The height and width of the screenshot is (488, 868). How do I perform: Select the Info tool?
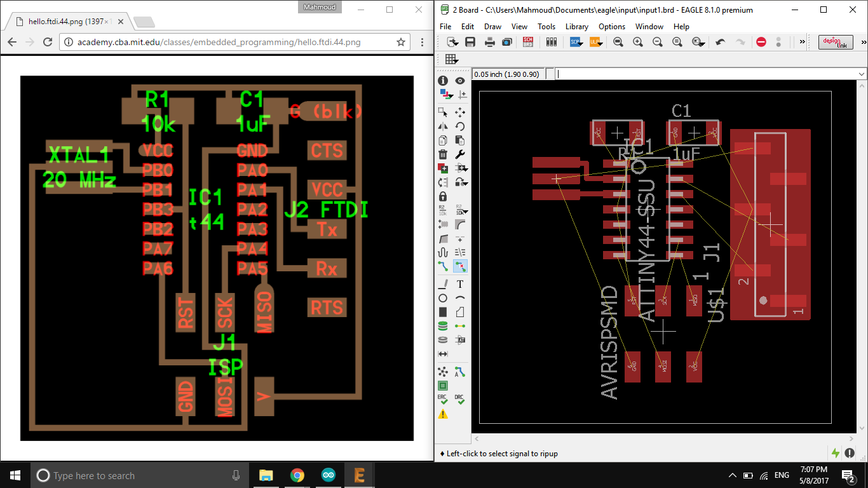coord(443,81)
